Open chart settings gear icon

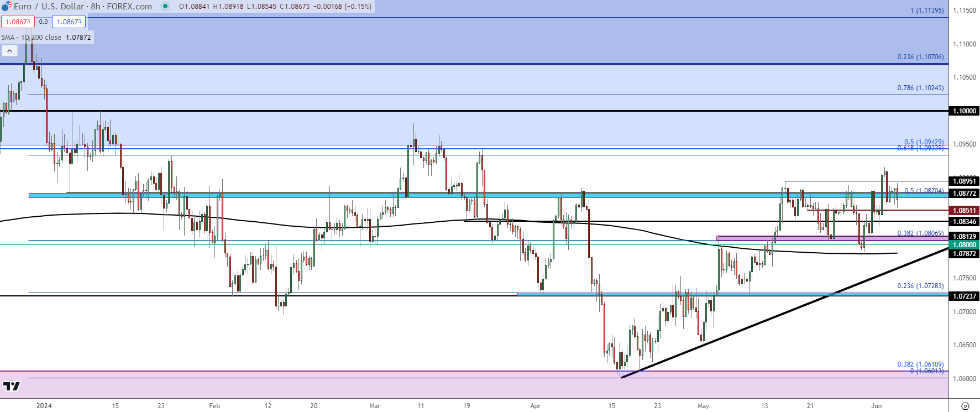coord(965,406)
